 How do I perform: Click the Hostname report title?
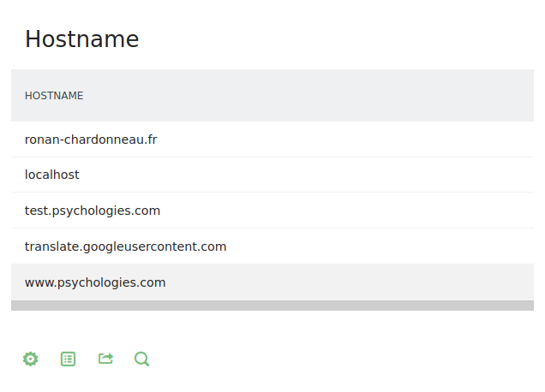tap(81, 39)
